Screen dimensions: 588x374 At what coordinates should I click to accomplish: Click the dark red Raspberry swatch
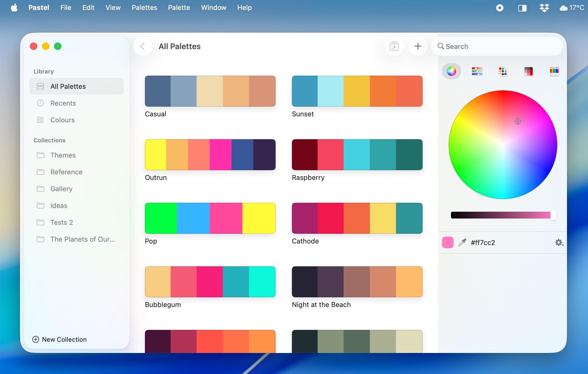(305, 155)
